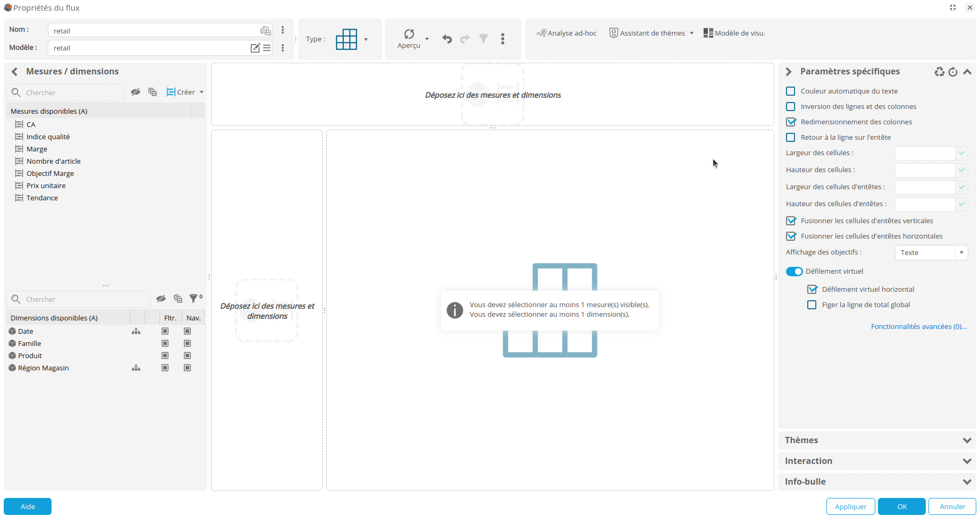Open the Affichage des objectifs dropdown
Screen dimensions: 980x516
click(962, 252)
